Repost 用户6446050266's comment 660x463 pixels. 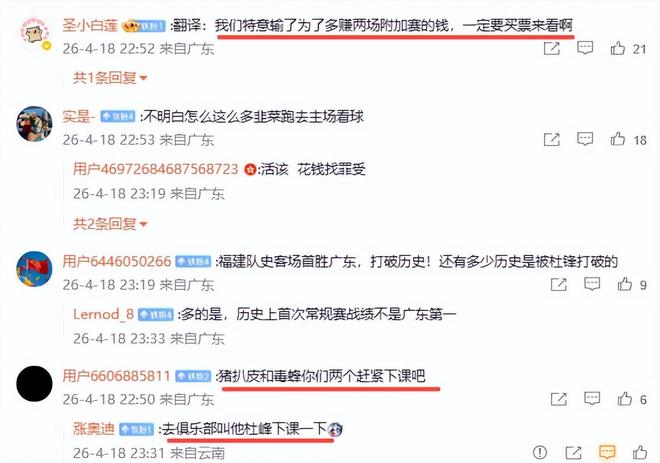pyautogui.click(x=559, y=285)
